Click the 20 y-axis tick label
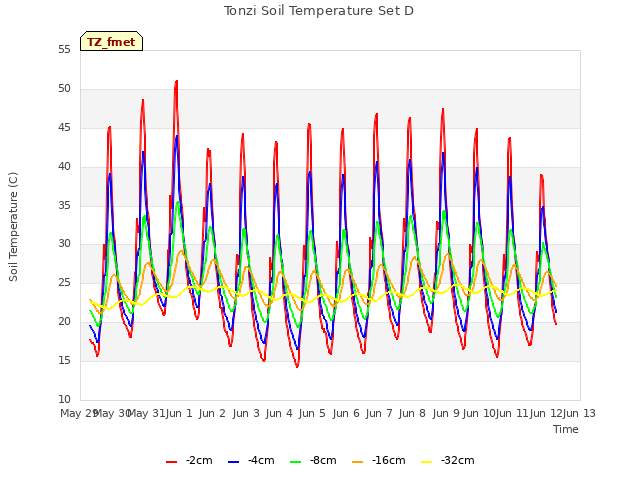 click(64, 322)
